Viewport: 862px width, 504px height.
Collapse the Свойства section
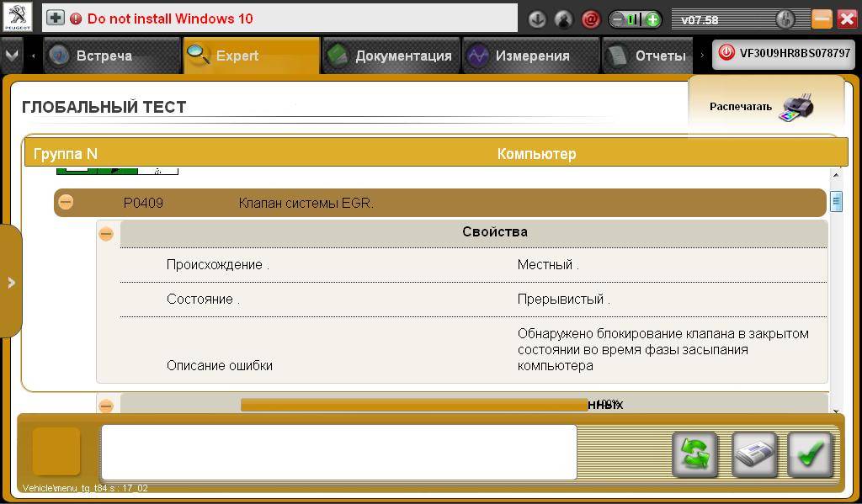[x=106, y=233]
